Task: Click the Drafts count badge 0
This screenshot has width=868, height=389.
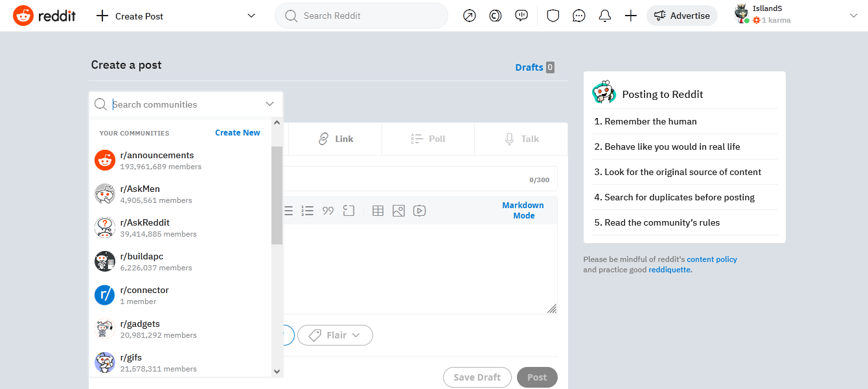Action: (x=550, y=67)
